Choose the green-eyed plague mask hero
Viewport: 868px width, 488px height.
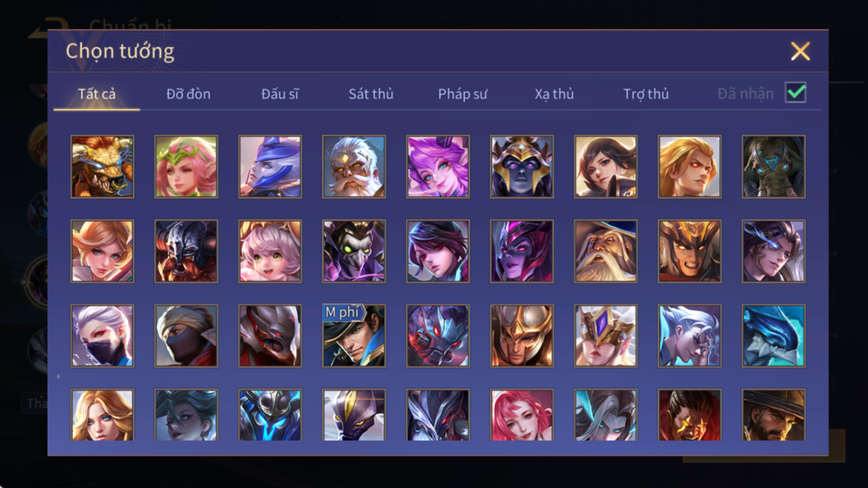pyautogui.click(x=353, y=251)
